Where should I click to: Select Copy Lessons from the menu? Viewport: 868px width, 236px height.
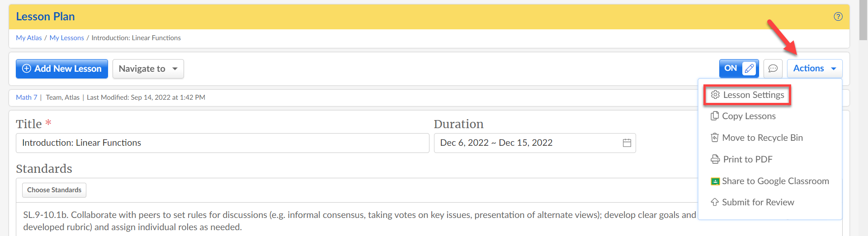(x=743, y=116)
